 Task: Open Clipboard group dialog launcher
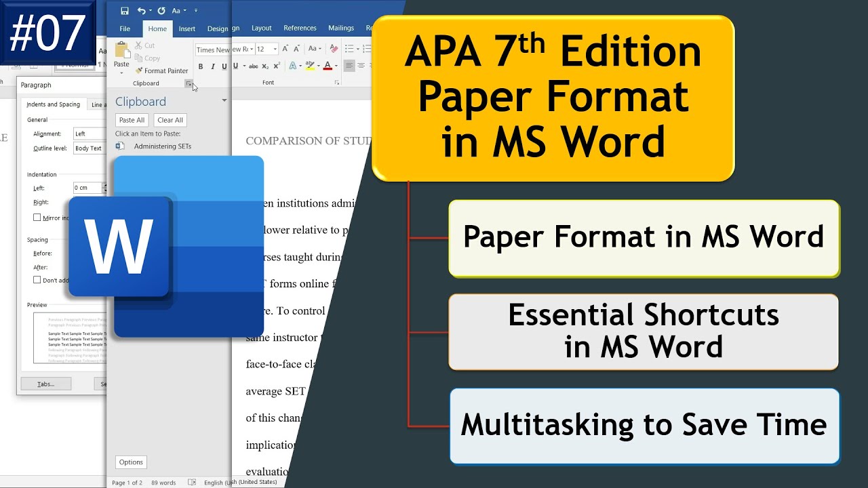[189, 83]
